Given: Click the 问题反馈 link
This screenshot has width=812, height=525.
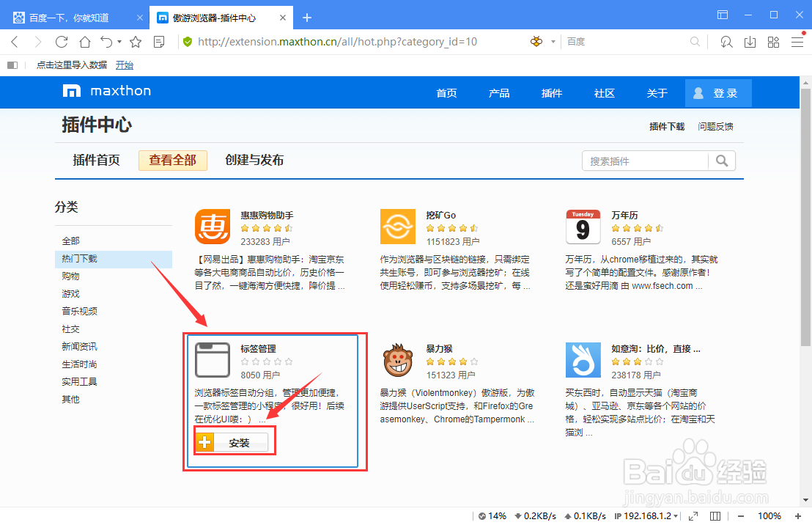Looking at the screenshot, I should click(716, 126).
